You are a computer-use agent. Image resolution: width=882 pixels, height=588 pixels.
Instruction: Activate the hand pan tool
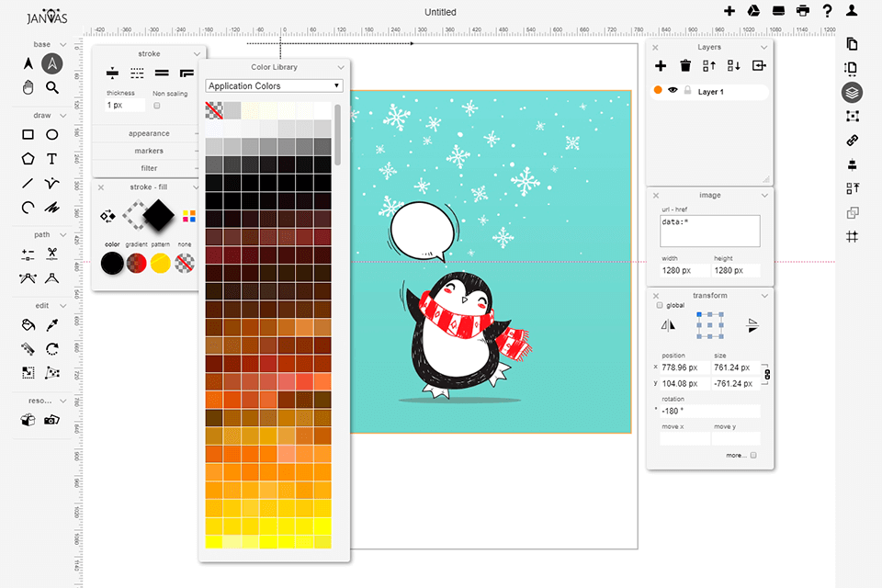point(28,87)
